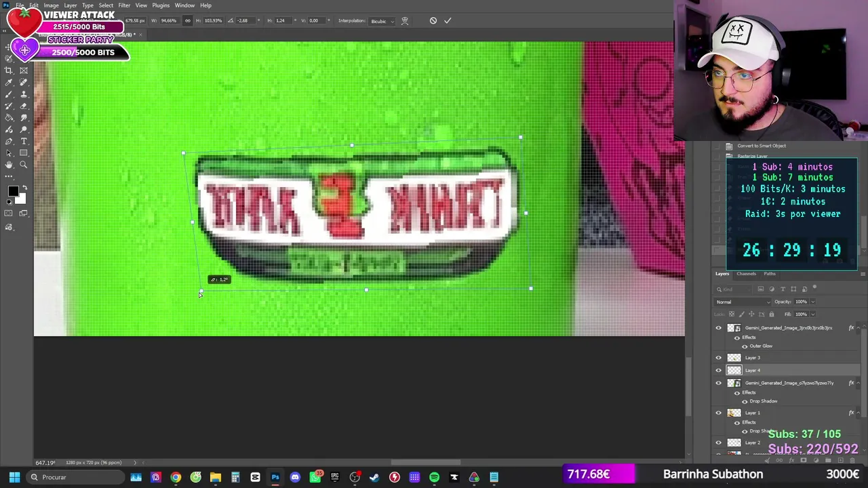Open the Layers panel options menu
This screenshot has height=488, width=868.
(x=863, y=274)
